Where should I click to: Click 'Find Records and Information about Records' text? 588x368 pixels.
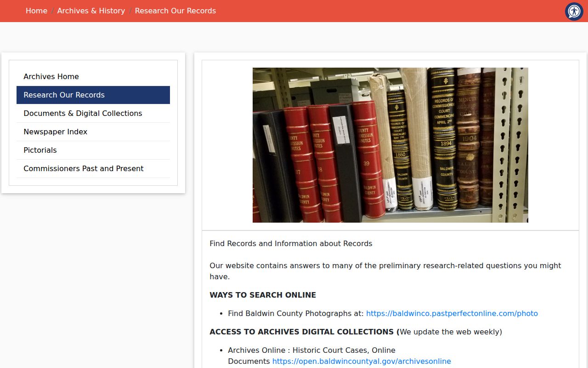(x=291, y=243)
